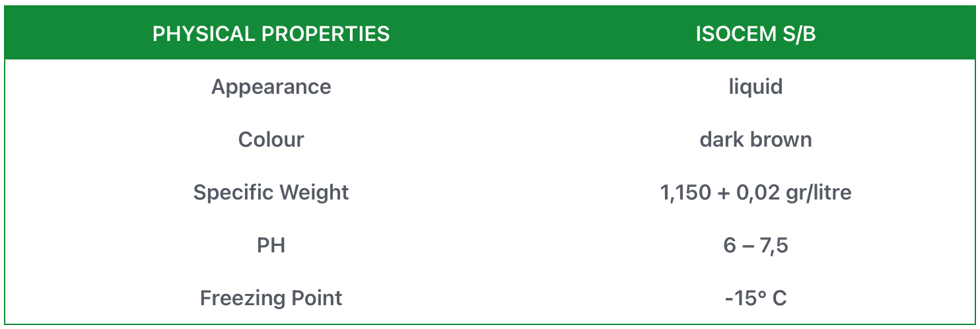Click the word Point in the table
The image size is (980, 329).
tap(316, 298)
